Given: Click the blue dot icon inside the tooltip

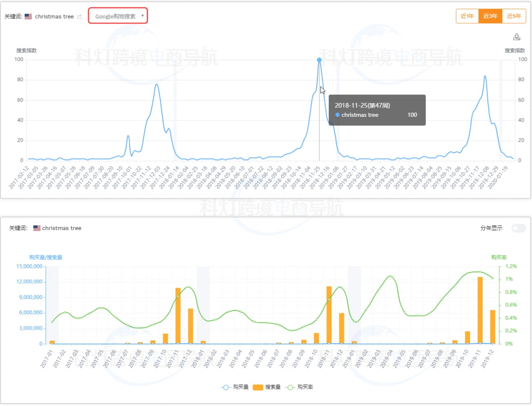Looking at the screenshot, I should tap(337, 115).
